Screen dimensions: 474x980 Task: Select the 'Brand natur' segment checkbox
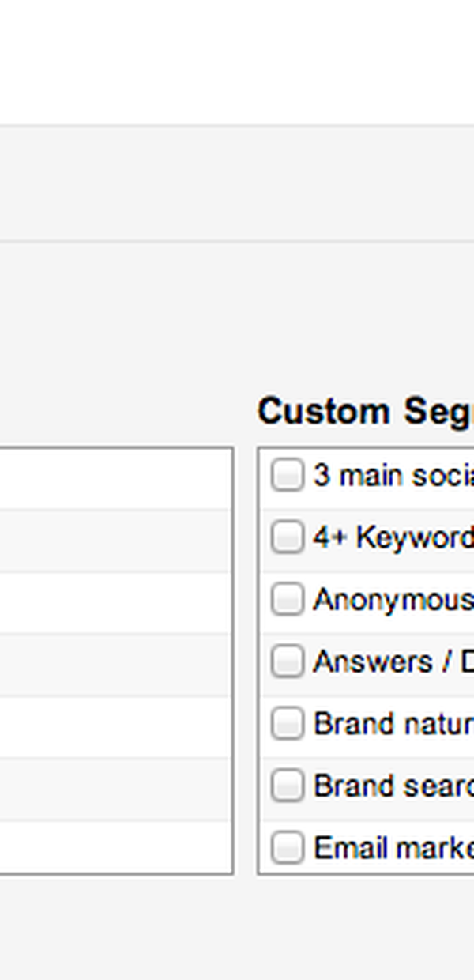[287, 724]
